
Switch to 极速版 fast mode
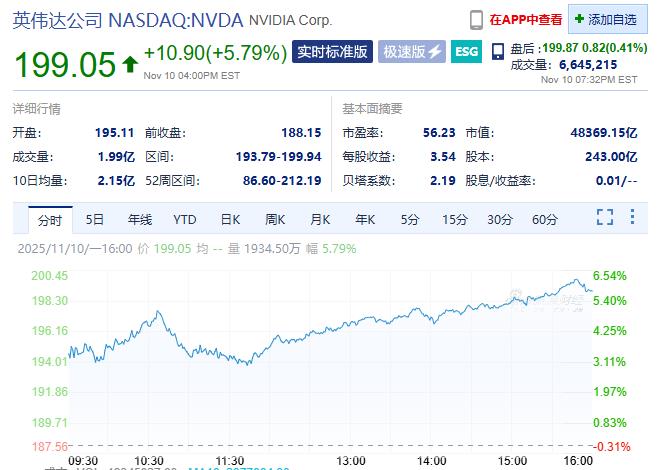412,52
